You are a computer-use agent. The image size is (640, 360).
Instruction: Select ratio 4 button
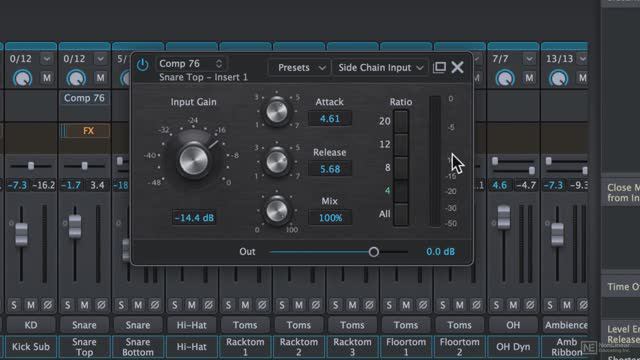click(400, 191)
